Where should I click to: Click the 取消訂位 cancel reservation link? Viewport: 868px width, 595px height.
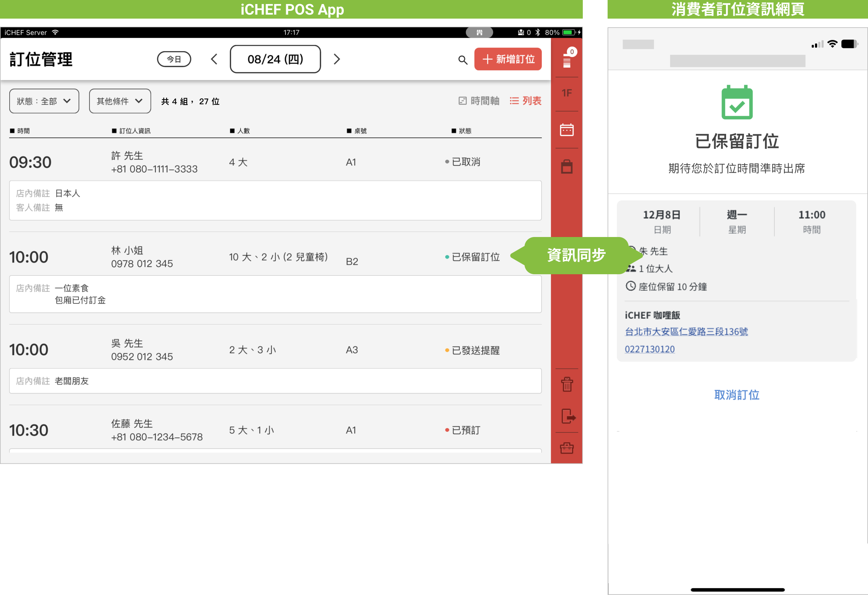(x=736, y=395)
